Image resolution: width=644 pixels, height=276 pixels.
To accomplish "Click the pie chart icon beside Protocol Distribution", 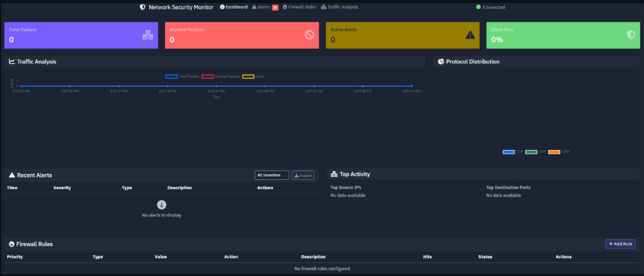I will coord(441,61).
